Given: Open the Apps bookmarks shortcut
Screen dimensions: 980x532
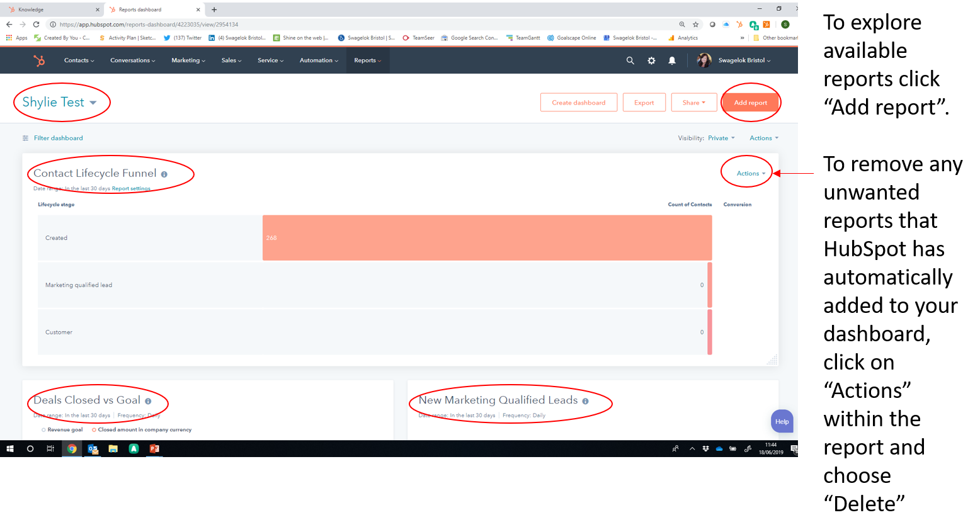Looking at the screenshot, I should click(x=17, y=38).
